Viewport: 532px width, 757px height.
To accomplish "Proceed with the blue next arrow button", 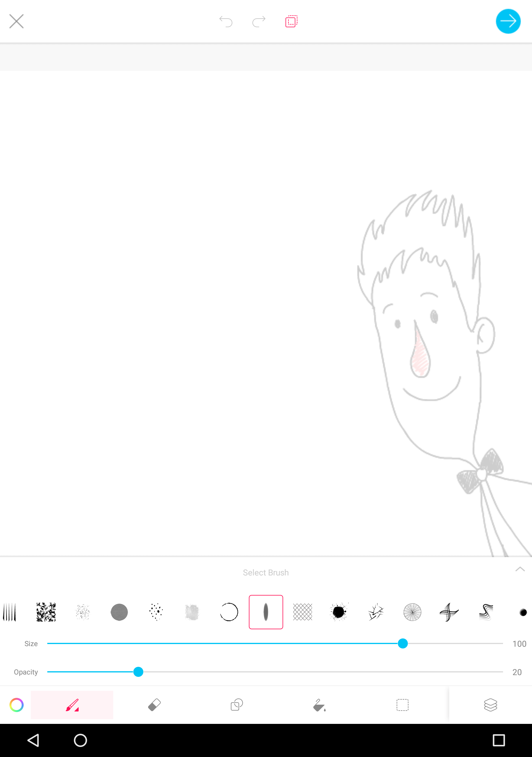I will pyautogui.click(x=508, y=21).
